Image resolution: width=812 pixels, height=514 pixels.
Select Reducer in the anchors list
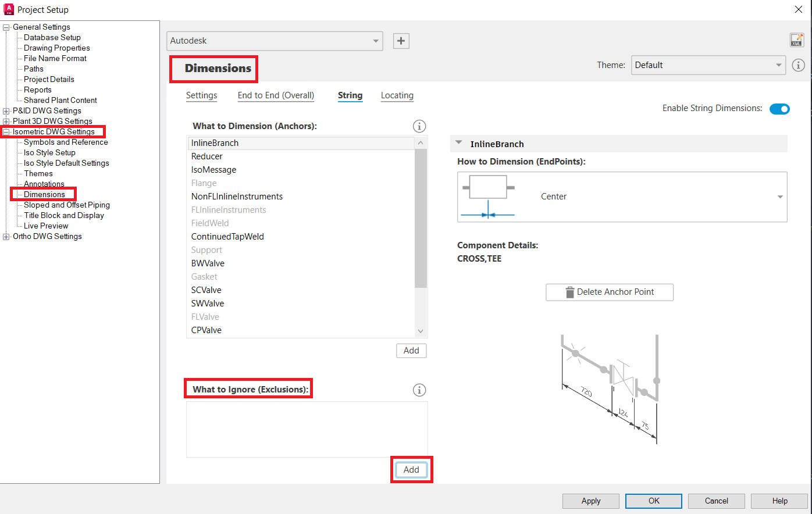206,156
